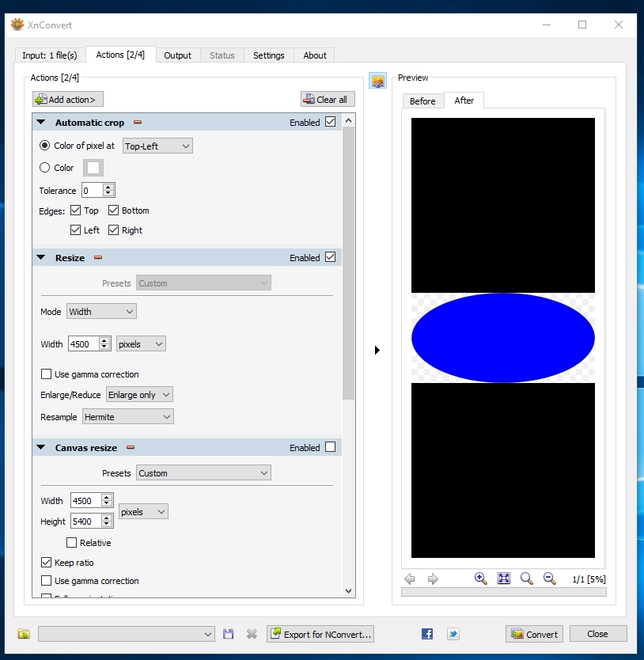Image resolution: width=644 pixels, height=660 pixels.
Task: Click Export for NConvert... button
Action: pyautogui.click(x=320, y=634)
